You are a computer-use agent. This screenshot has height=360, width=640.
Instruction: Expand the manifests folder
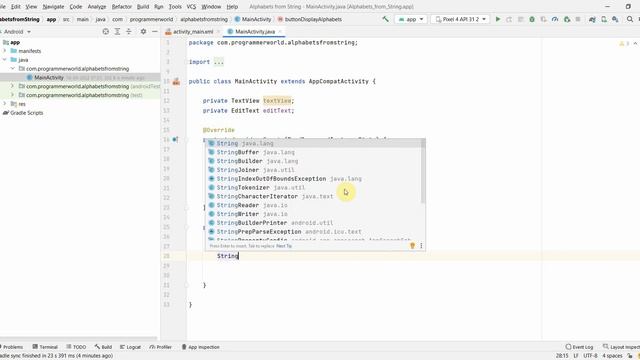(x=4, y=51)
